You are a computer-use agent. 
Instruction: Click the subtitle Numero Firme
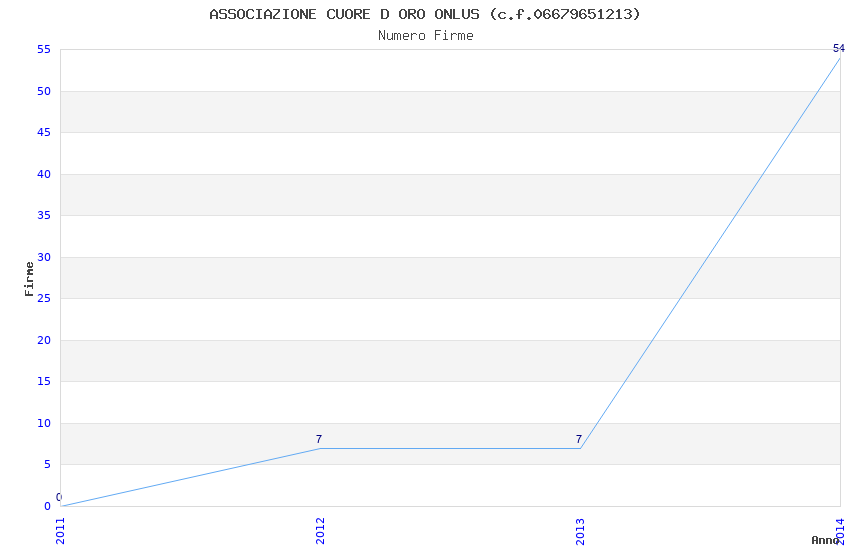click(426, 36)
